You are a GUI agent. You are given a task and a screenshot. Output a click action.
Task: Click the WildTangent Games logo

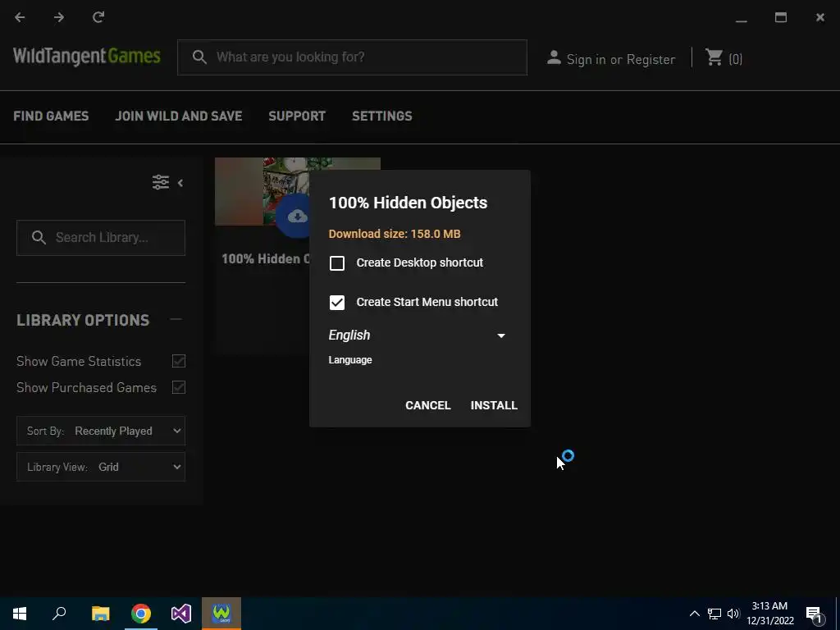(87, 57)
